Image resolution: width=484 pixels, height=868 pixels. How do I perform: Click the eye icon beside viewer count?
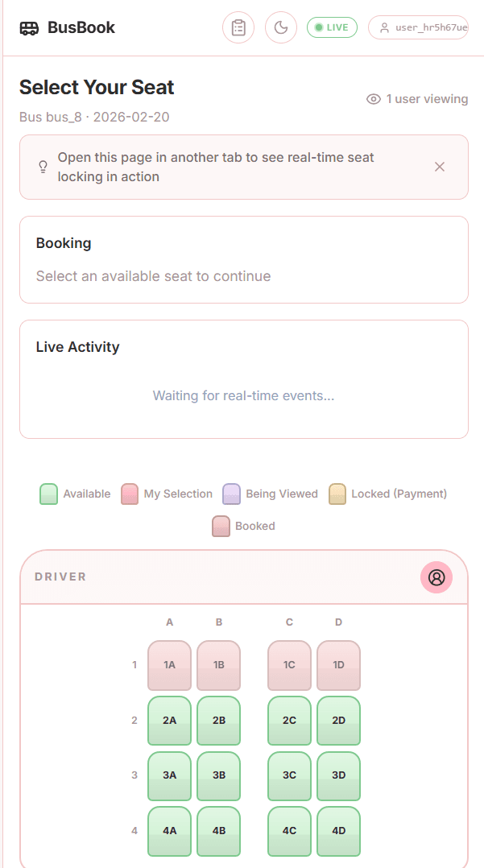coord(374,99)
